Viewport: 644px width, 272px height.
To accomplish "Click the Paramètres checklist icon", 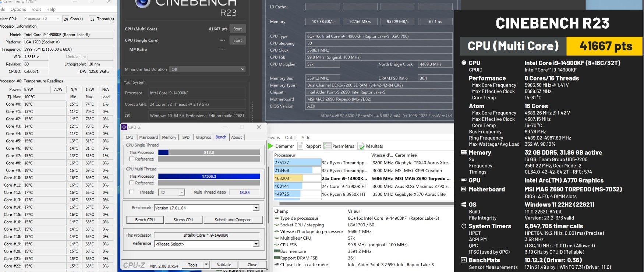I will click(x=327, y=146).
